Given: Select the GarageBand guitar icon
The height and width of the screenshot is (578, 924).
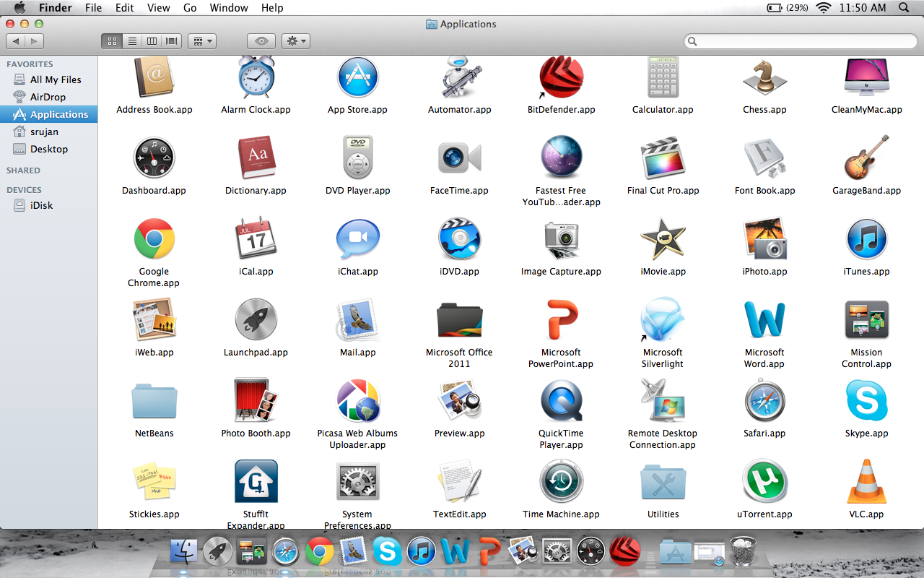Looking at the screenshot, I should (x=866, y=158).
